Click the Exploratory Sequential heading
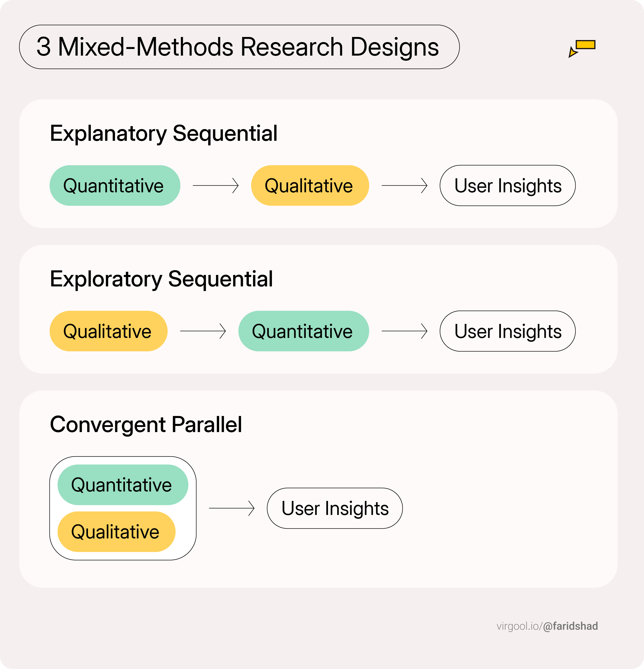This screenshot has width=644, height=669. tap(161, 279)
